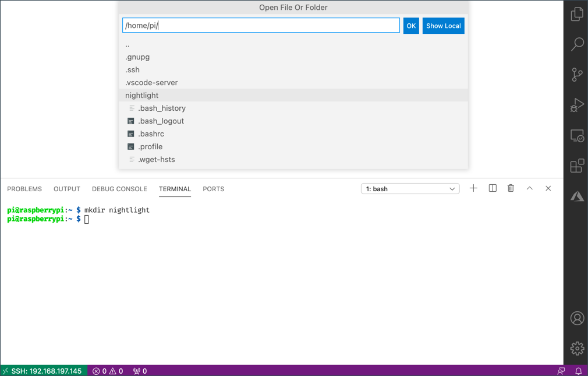Maximize the panel with the chevron toggle
588x376 pixels.
pyautogui.click(x=529, y=188)
